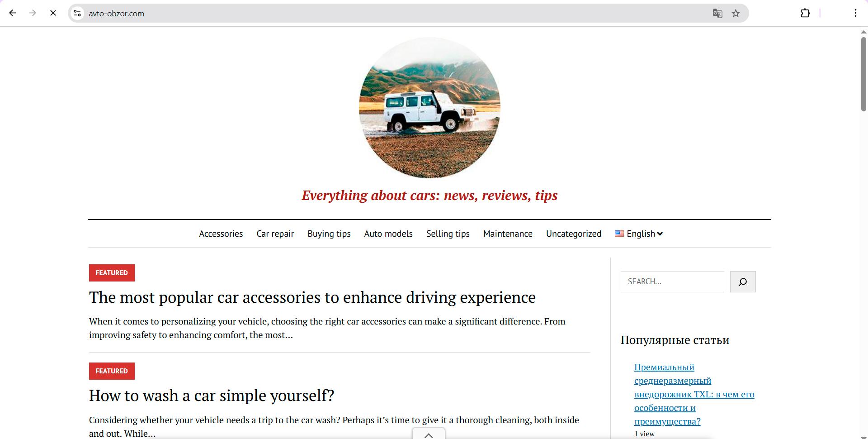Viewport: 868px width, 439px height.
Task: Go to the Maintenance category
Action: point(508,234)
